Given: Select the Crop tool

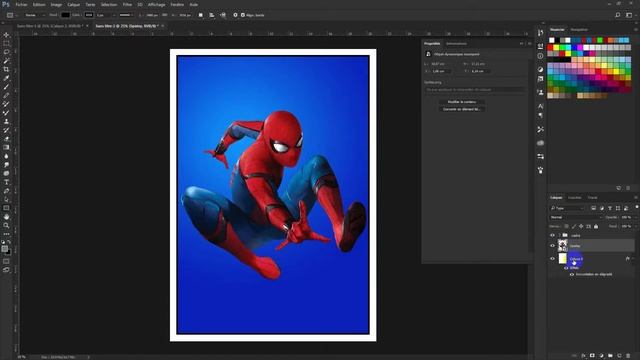Looking at the screenshot, I should point(7,69).
